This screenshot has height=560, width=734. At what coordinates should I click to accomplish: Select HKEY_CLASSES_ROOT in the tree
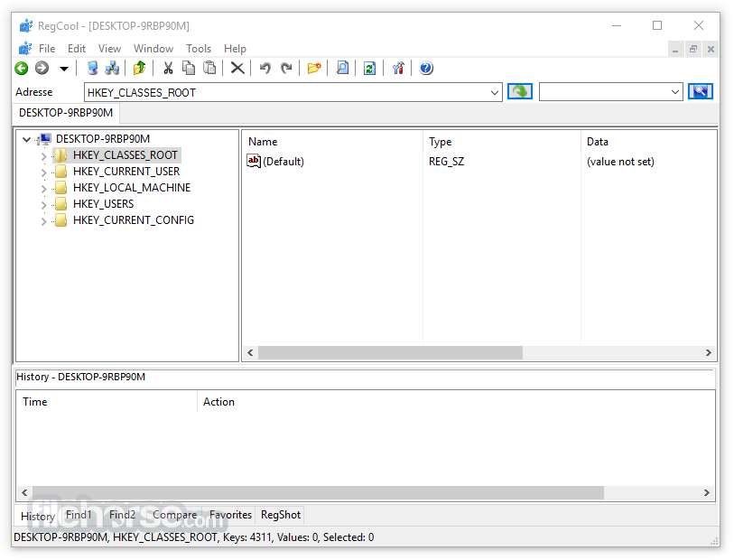point(125,155)
